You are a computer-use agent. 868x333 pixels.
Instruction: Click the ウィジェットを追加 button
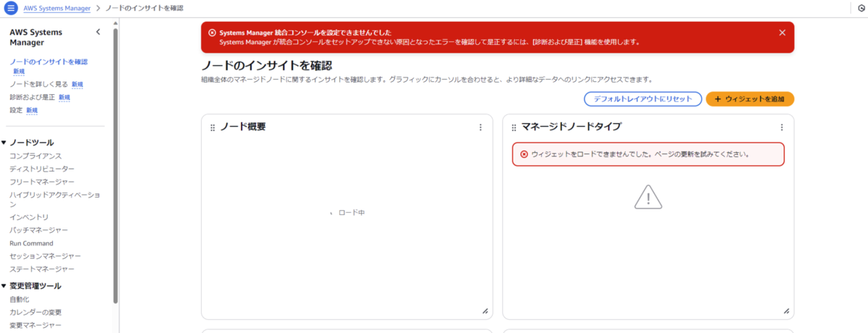[x=750, y=99]
